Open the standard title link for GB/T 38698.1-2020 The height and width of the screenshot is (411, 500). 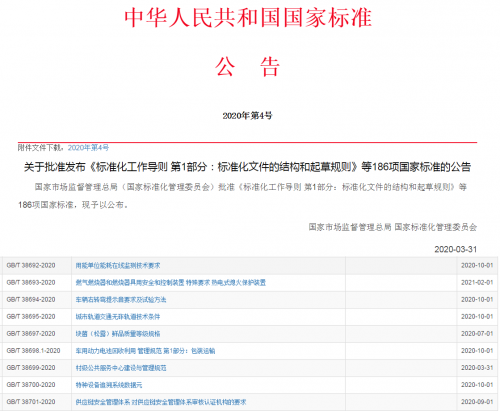pyautogui.click(x=145, y=351)
